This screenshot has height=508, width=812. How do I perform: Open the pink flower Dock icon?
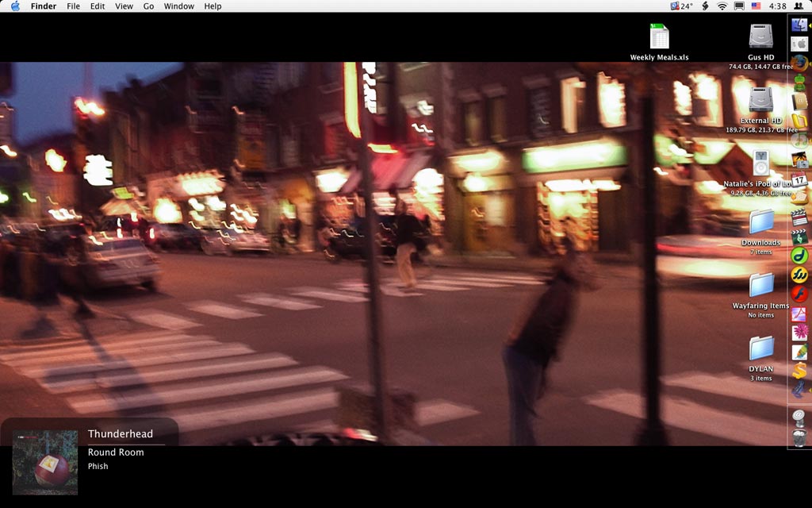tap(799, 333)
